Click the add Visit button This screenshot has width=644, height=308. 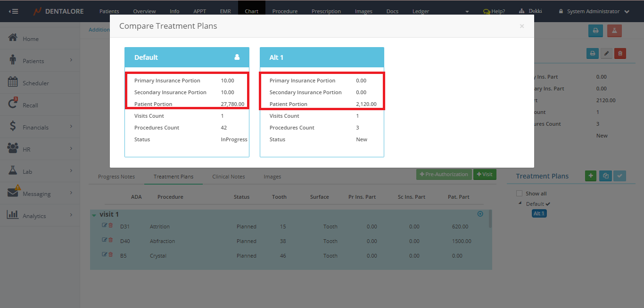point(484,174)
